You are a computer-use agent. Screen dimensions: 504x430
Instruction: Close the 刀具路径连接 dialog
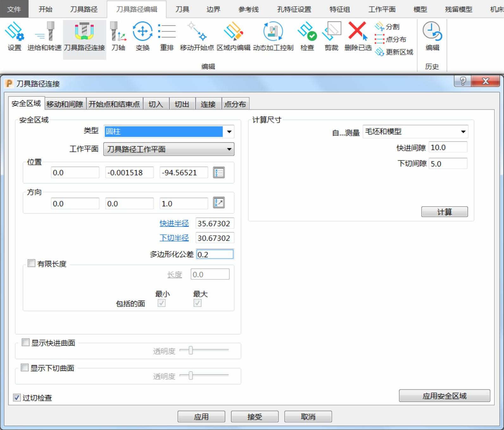[x=486, y=81]
